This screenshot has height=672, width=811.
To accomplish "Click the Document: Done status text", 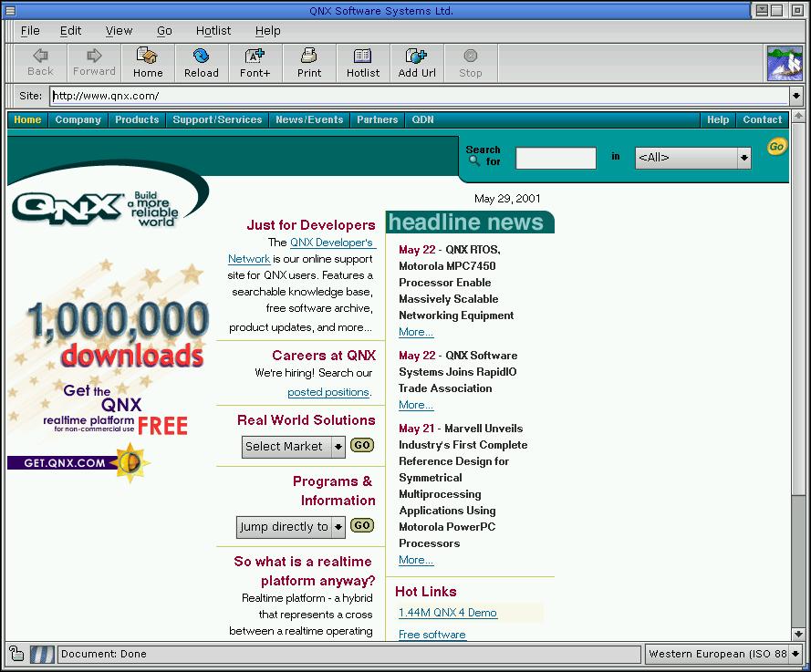I will 103,654.
